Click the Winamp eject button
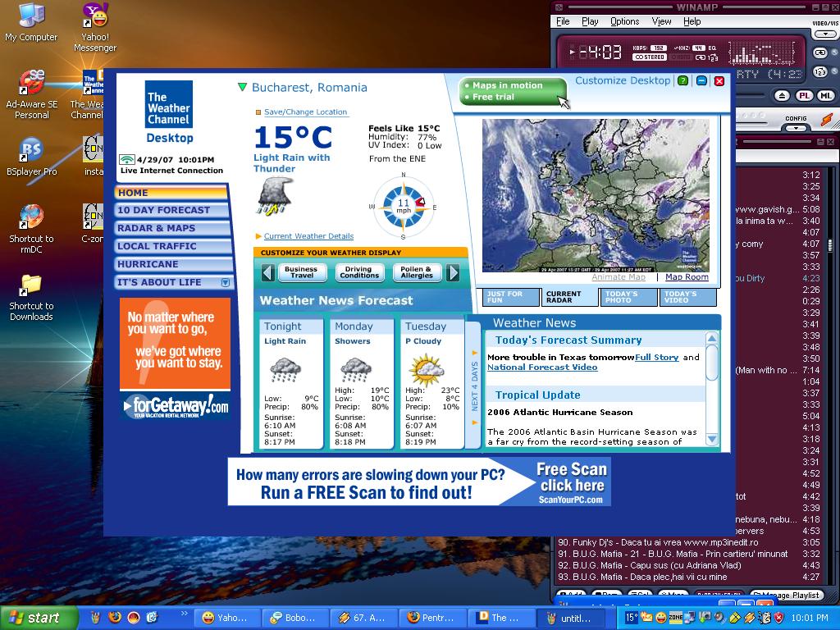The height and width of the screenshot is (630, 840). click(x=783, y=96)
